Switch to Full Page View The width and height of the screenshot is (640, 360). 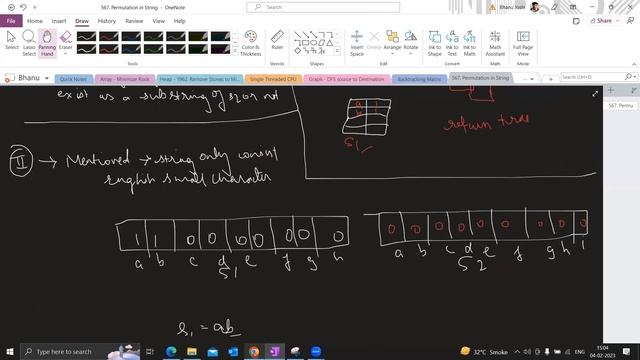click(523, 43)
